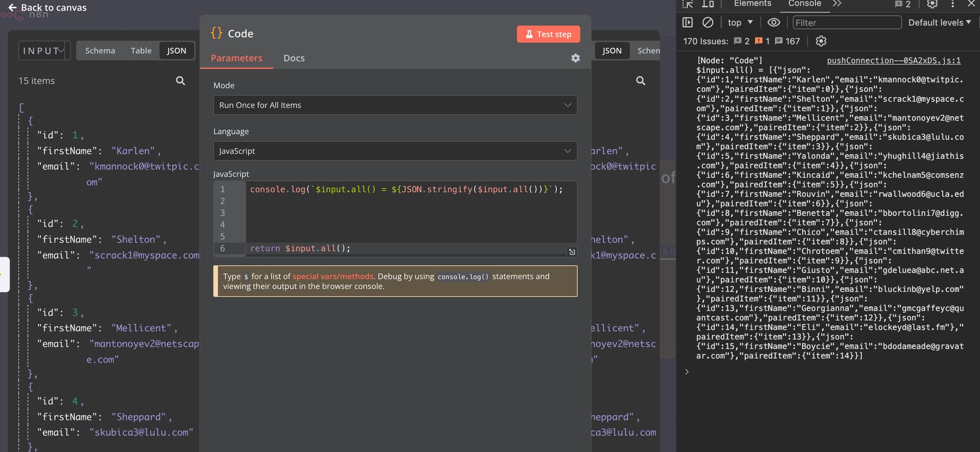980x452 pixels.
Task: Open the Mode dropdown
Action: (395, 105)
